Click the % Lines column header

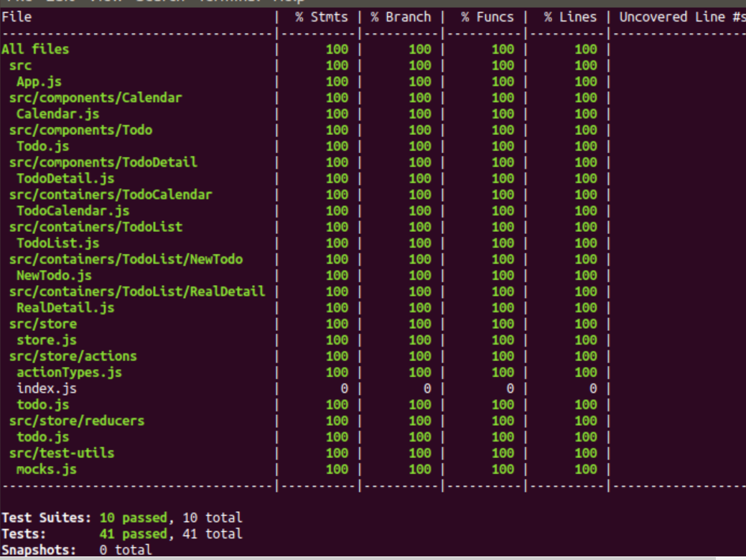(x=570, y=17)
